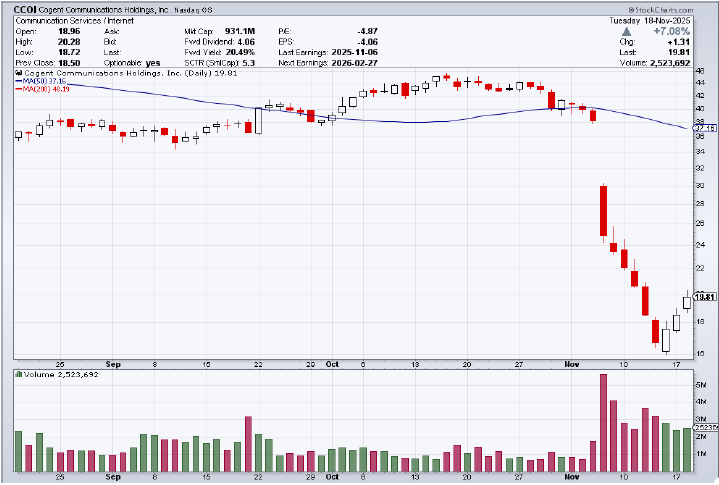The image size is (719, 485).
Task: Click the 22 label on the price axis
Action: click(x=700, y=268)
